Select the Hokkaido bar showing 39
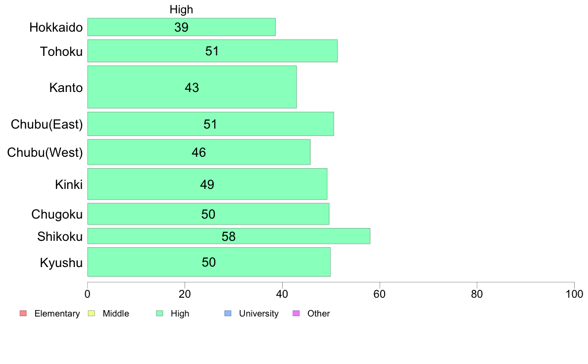The height and width of the screenshot is (364, 588). click(x=182, y=27)
